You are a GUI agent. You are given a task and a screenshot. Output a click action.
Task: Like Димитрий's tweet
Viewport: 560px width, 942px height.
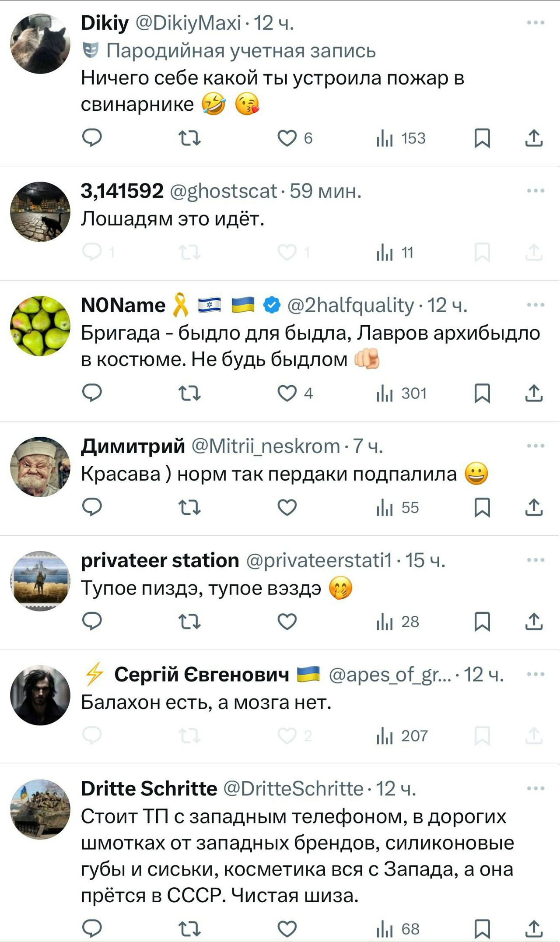(x=287, y=507)
